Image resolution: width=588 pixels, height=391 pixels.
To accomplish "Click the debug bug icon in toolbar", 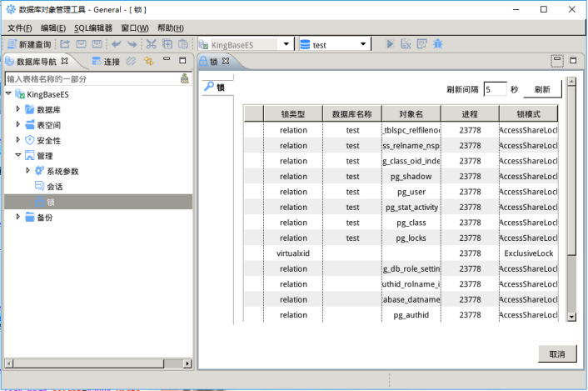I will pyautogui.click(x=437, y=44).
